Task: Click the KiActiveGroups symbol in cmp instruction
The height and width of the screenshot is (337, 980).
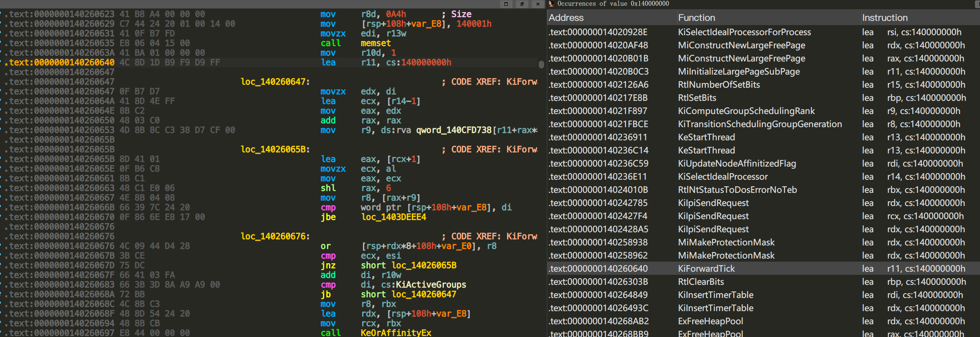Action: (x=431, y=285)
